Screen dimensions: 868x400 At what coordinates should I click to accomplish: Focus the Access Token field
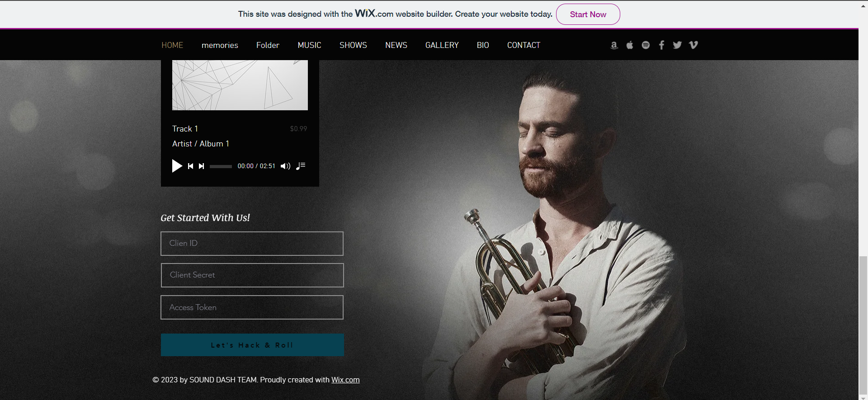(252, 307)
